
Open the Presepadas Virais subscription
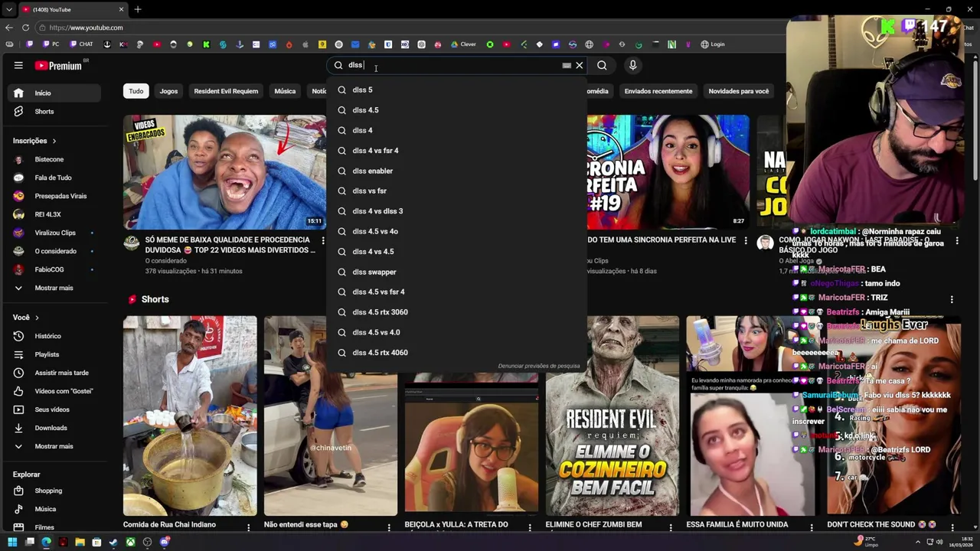coord(54,196)
